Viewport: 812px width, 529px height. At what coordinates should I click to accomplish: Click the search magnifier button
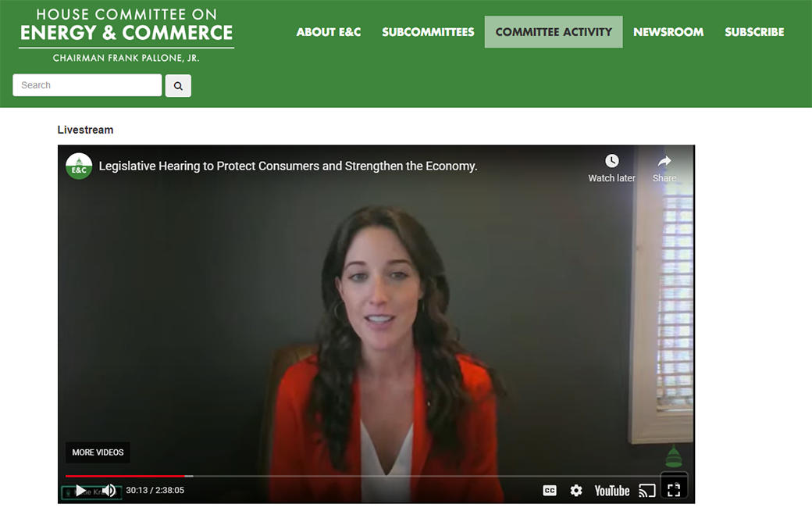(178, 85)
